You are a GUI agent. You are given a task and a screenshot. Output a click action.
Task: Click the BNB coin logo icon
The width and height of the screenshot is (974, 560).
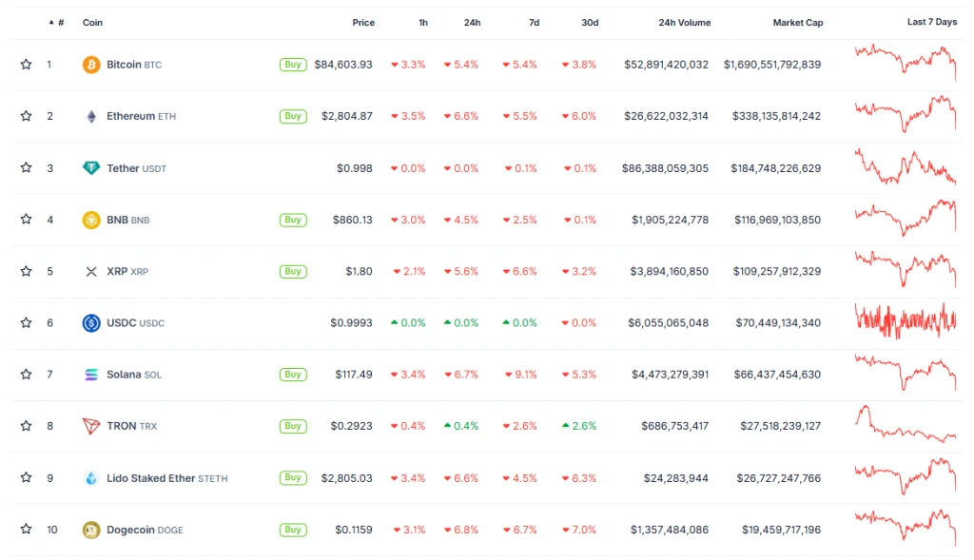point(91,220)
